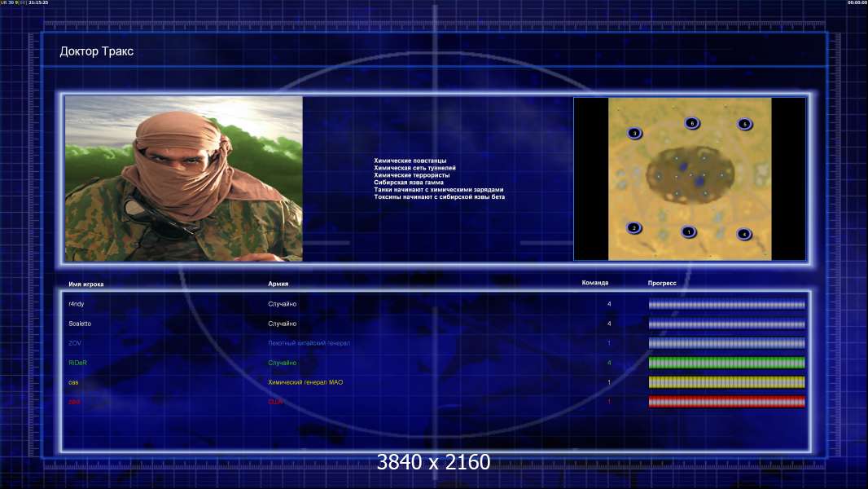This screenshot has width=868, height=489.
Task: Select player name r4ndy
Action: (x=77, y=304)
